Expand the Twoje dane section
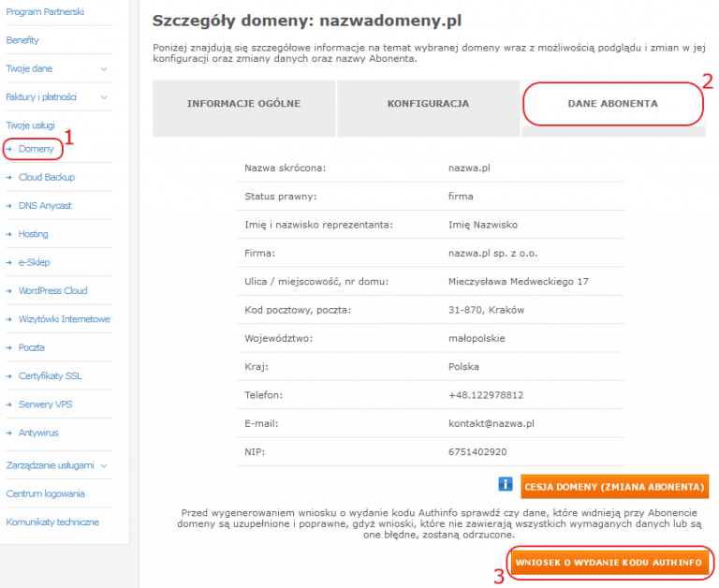719x588 pixels. (103, 69)
